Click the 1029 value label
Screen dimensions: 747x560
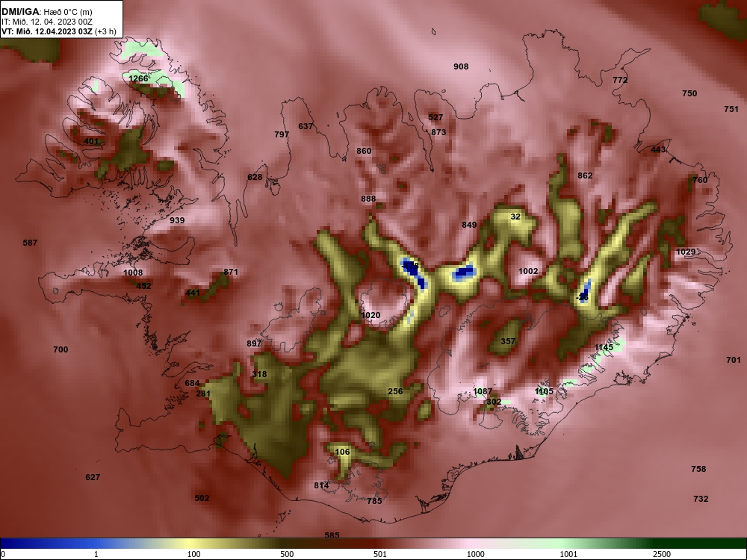[686, 252]
